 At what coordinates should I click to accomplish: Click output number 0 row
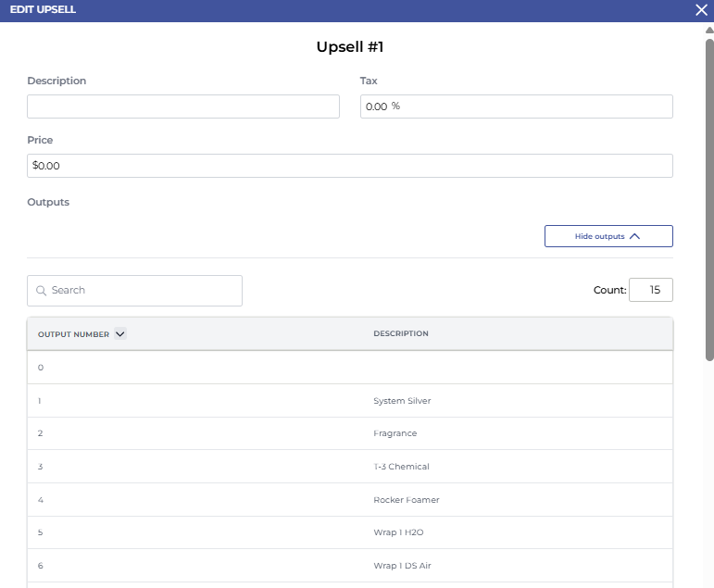coord(350,368)
